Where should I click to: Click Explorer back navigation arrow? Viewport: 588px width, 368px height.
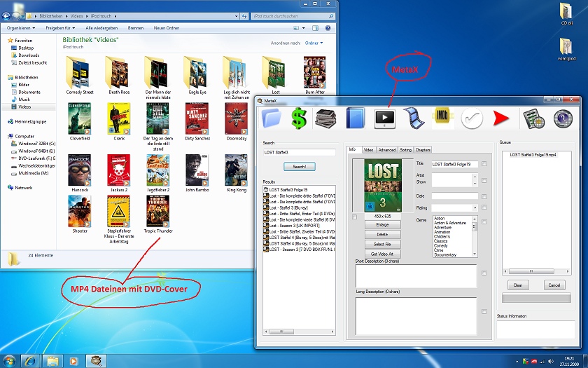point(6,15)
